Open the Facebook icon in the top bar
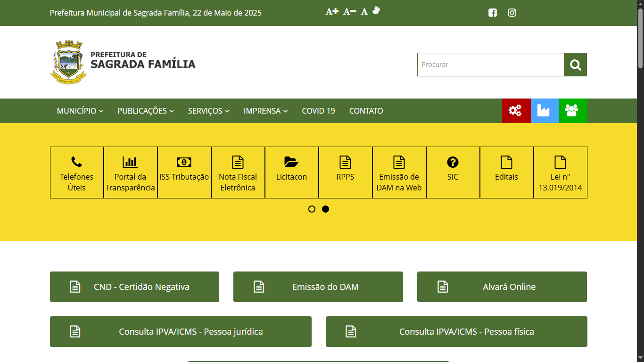The width and height of the screenshot is (644, 362). pyautogui.click(x=492, y=13)
